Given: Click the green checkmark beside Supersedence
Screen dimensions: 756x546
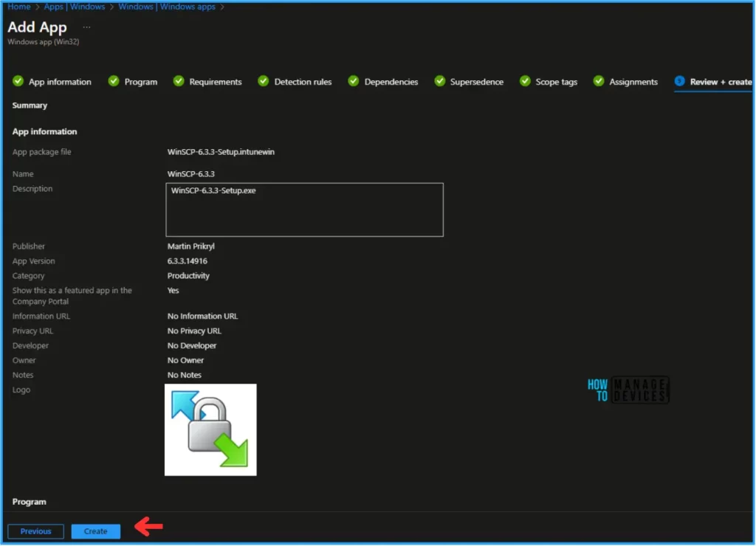Looking at the screenshot, I should pyautogui.click(x=440, y=81).
